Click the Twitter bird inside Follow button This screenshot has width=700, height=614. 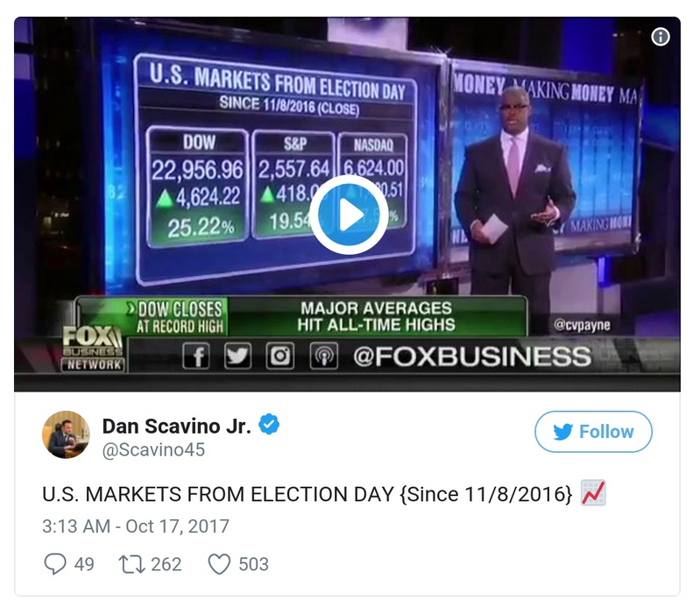(563, 432)
